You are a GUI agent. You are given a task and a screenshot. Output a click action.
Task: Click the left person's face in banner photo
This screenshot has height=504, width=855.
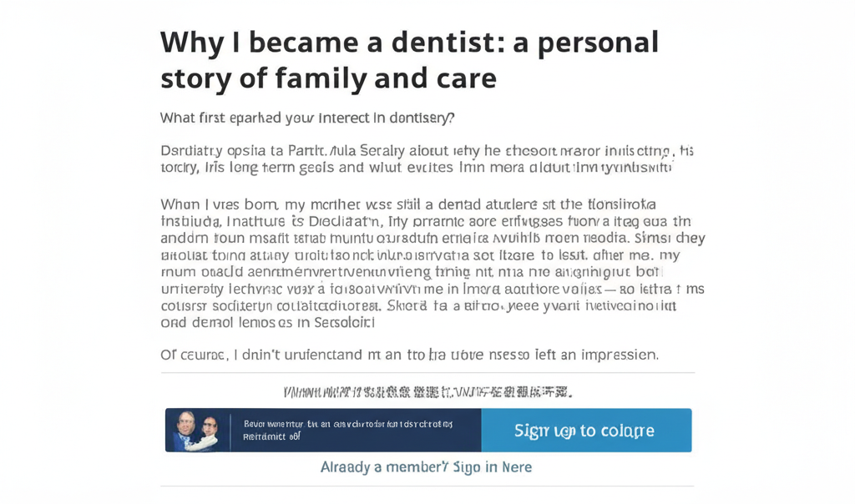pyautogui.click(x=185, y=424)
